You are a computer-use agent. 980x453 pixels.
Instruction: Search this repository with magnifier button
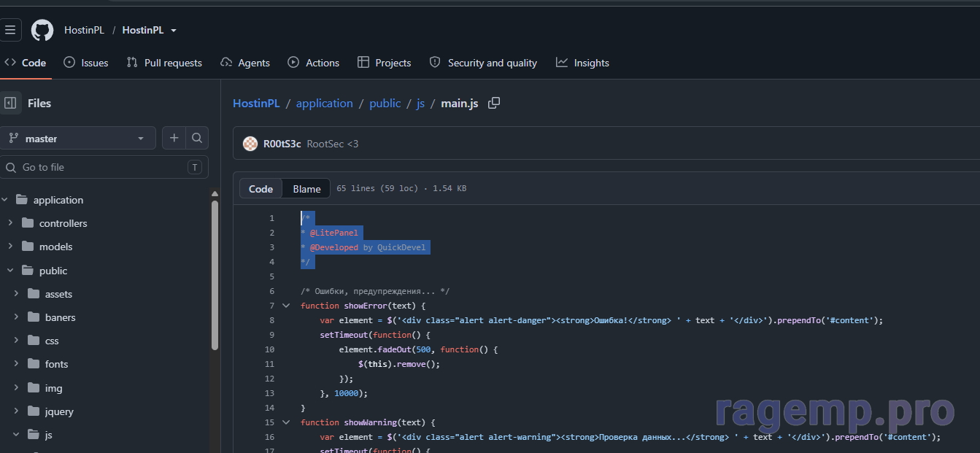tap(197, 138)
